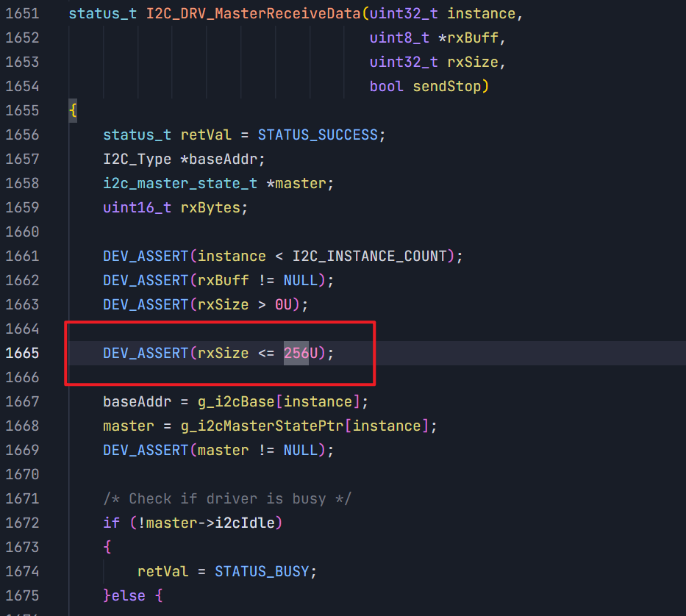Click STATUS_SUCCESS constant on line 1656
This screenshot has width=686, height=616.
pos(318,135)
